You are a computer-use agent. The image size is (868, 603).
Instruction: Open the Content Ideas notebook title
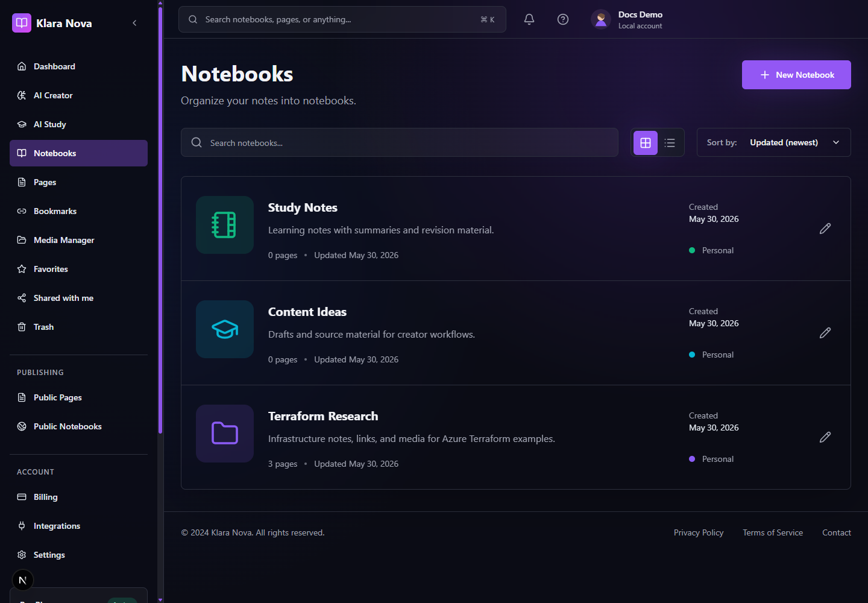point(307,312)
